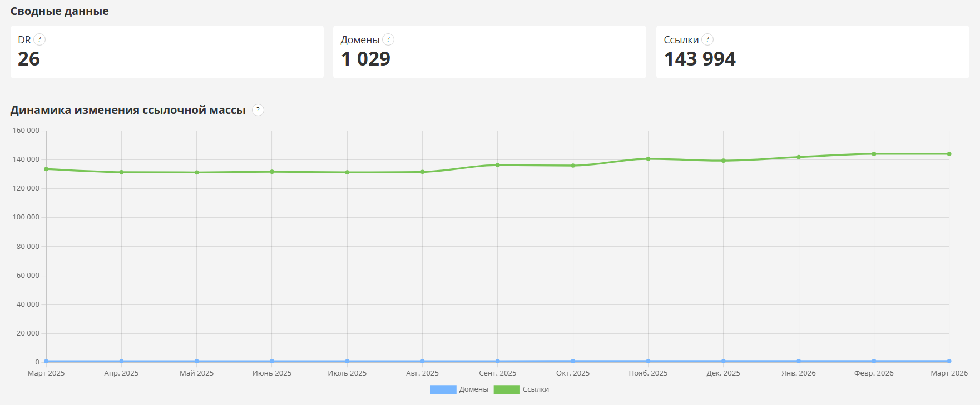This screenshot has width=980, height=405.
Task: Select the green data point for Авг. 2025
Action: pos(423,172)
